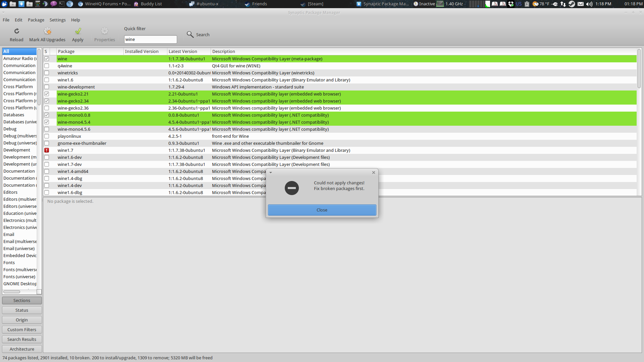This screenshot has height=362, width=644.
Task: Open the File menu
Action: click(6, 20)
